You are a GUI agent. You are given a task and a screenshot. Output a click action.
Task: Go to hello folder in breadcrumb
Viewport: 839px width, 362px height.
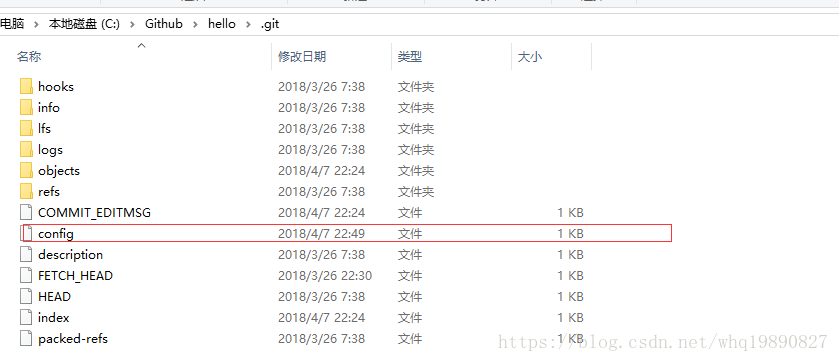pos(222,24)
